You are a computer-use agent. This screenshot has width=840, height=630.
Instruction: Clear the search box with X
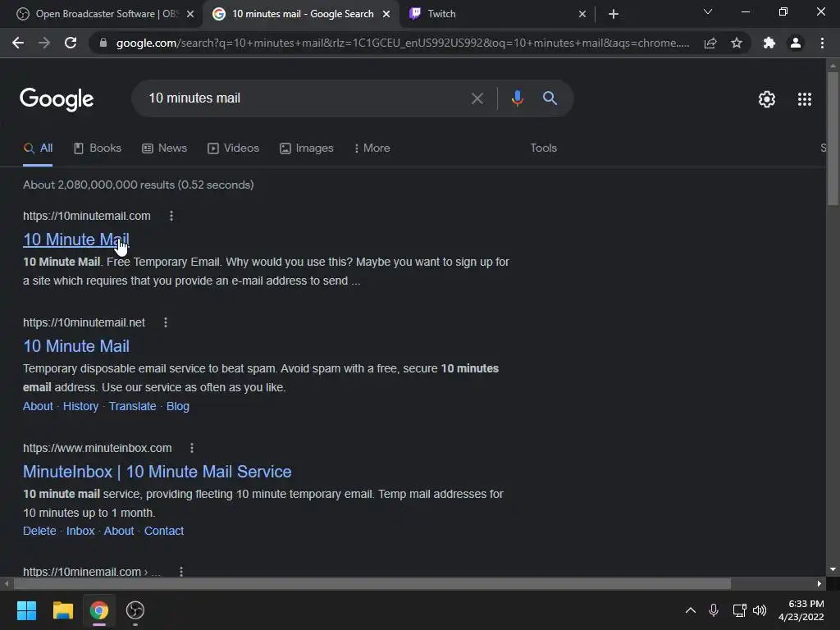(477, 98)
